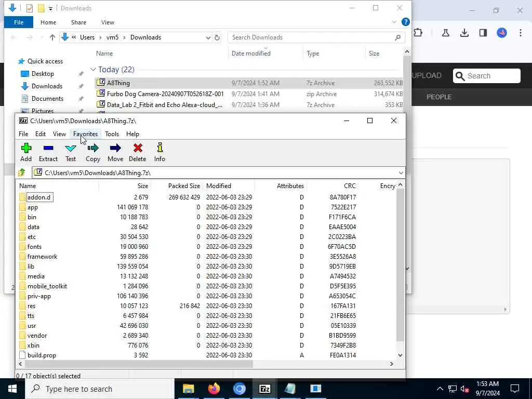
Task: Select the addon.d folder
Action: coord(39,197)
